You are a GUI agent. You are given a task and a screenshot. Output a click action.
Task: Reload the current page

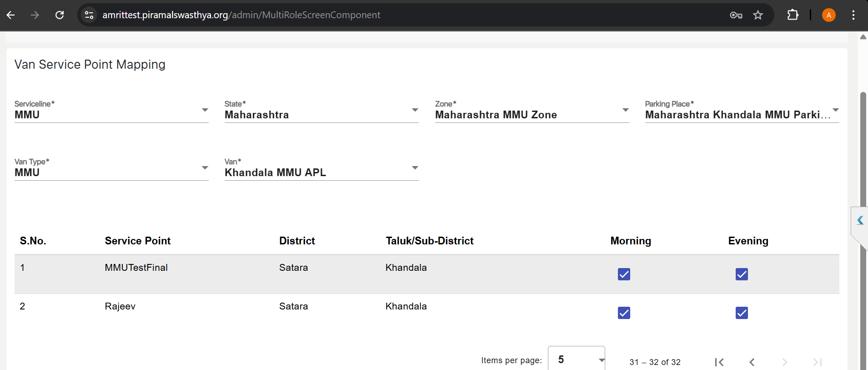click(60, 15)
